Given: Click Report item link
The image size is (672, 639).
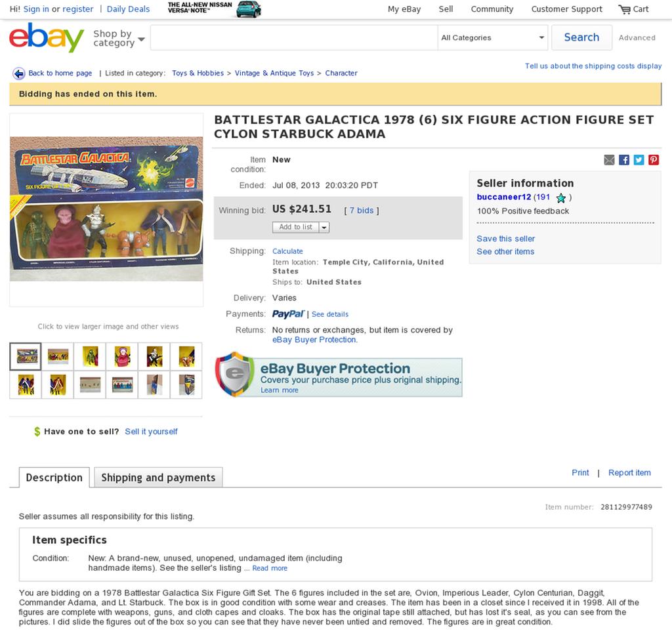Looking at the screenshot, I should pos(629,473).
